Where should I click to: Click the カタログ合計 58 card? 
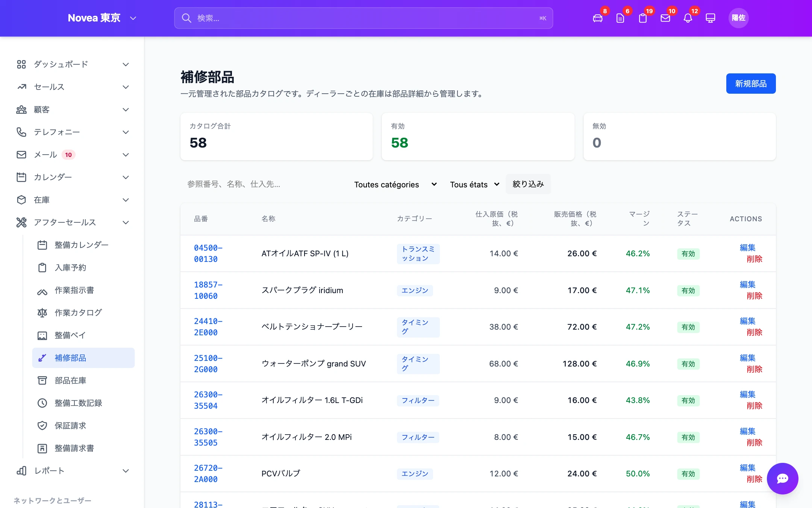[x=276, y=137]
